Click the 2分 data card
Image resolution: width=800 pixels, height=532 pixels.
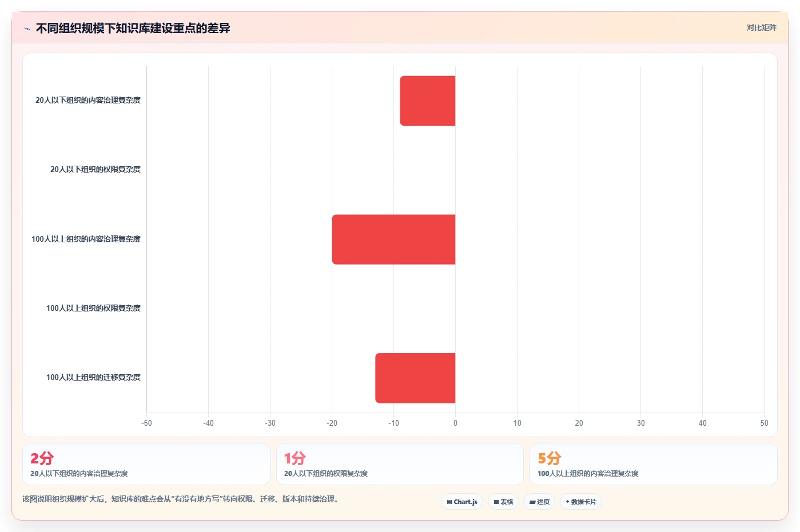tap(146, 464)
